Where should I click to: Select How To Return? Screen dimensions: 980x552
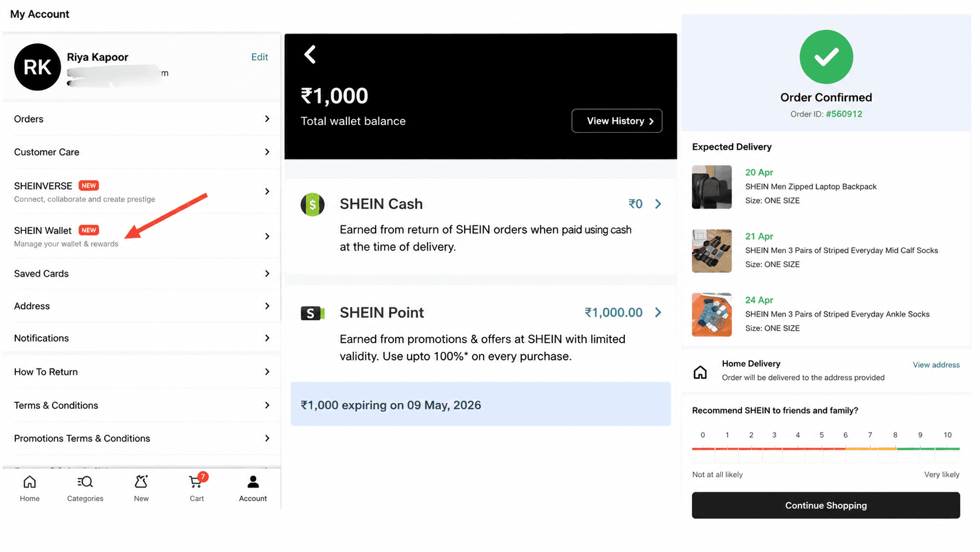(x=142, y=372)
